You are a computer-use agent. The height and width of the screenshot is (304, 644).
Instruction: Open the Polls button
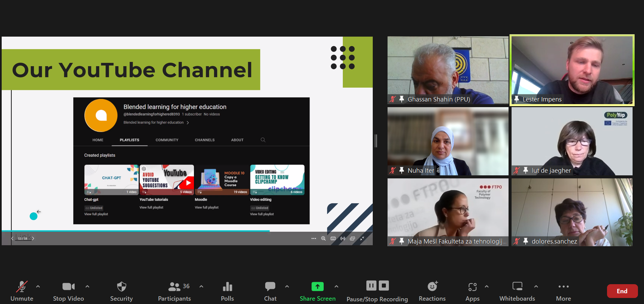228,291
